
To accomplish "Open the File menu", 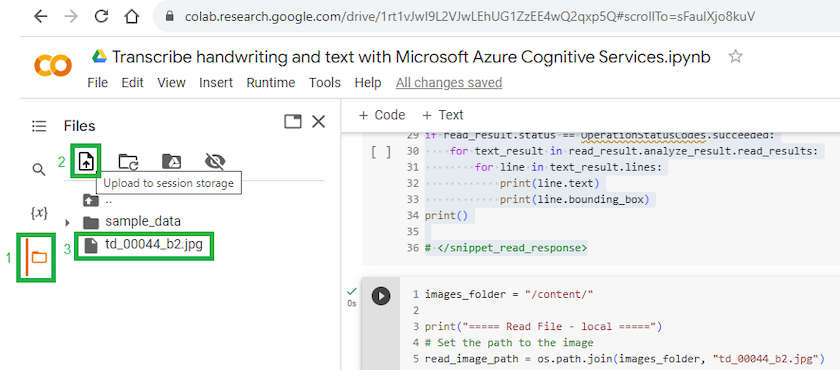I will pyautogui.click(x=98, y=83).
